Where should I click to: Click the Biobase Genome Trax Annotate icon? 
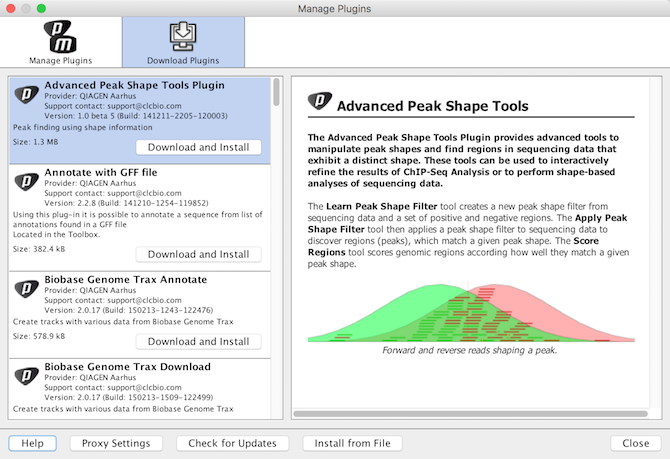click(26, 288)
